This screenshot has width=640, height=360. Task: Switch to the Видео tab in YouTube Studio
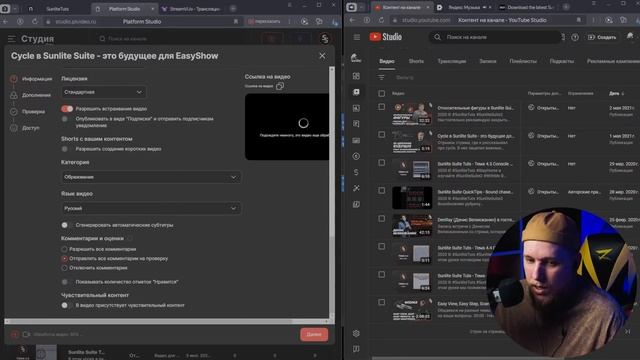coord(387,61)
